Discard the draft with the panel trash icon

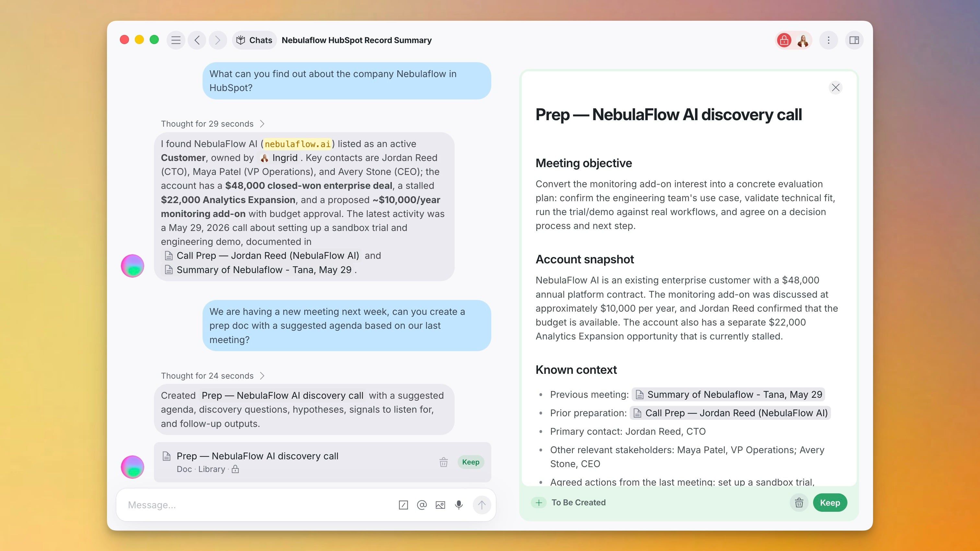click(799, 503)
